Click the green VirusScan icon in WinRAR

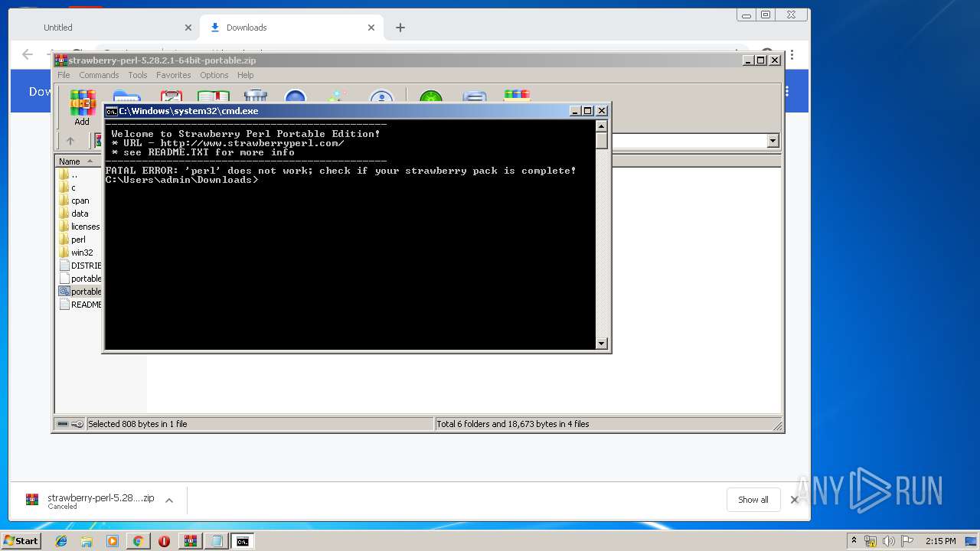tap(431, 97)
